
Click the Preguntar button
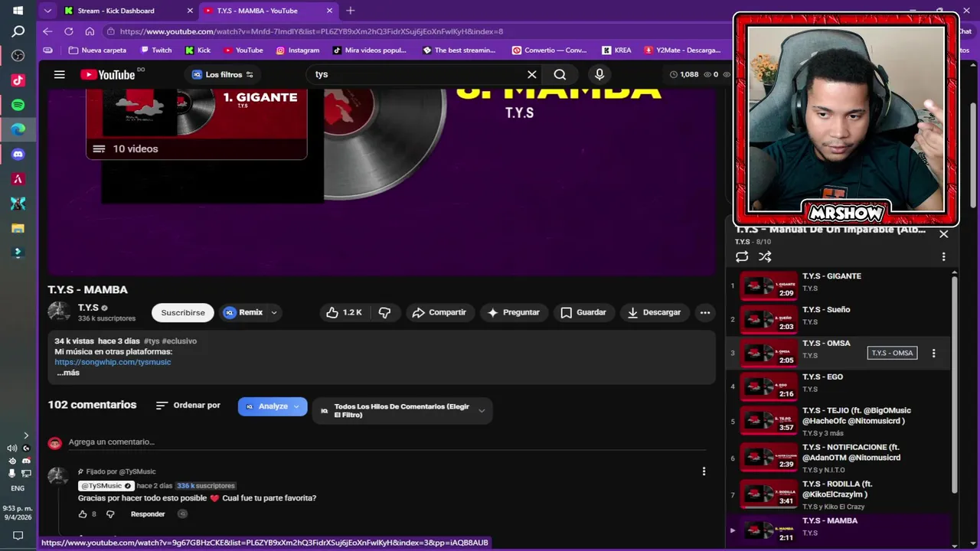(514, 312)
